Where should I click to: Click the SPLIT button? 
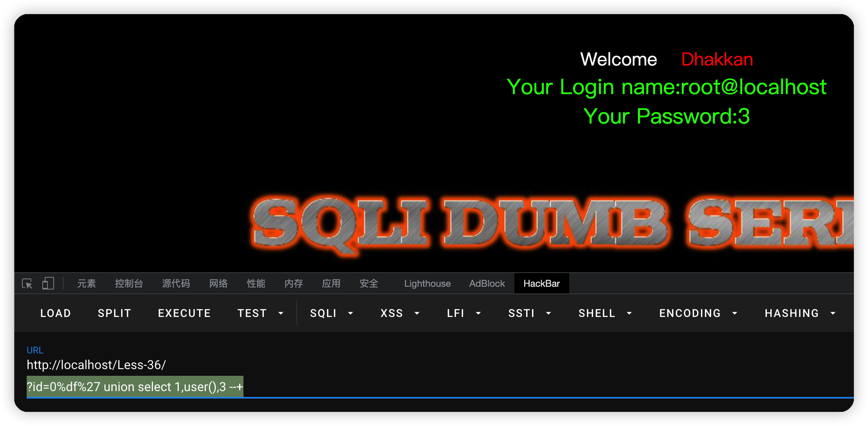point(114,313)
